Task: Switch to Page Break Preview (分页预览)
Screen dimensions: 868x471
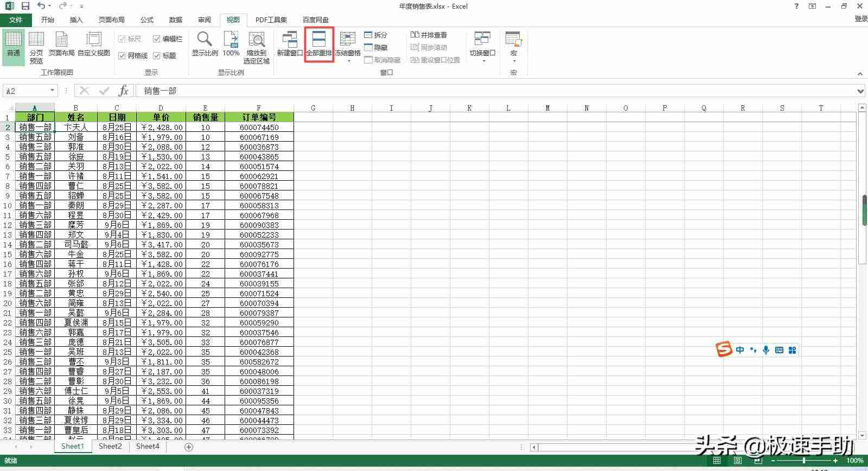Action: pyautogui.click(x=36, y=47)
